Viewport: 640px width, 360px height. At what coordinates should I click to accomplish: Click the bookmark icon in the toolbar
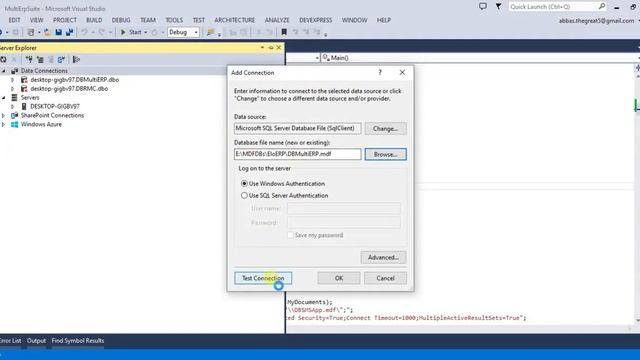point(284,32)
